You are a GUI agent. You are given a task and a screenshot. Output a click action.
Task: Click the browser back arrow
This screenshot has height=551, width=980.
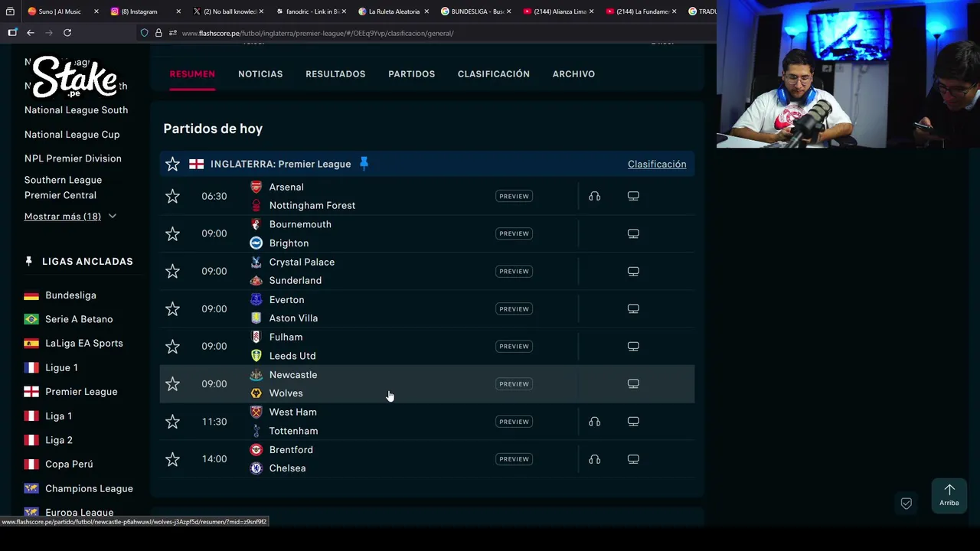(x=31, y=33)
